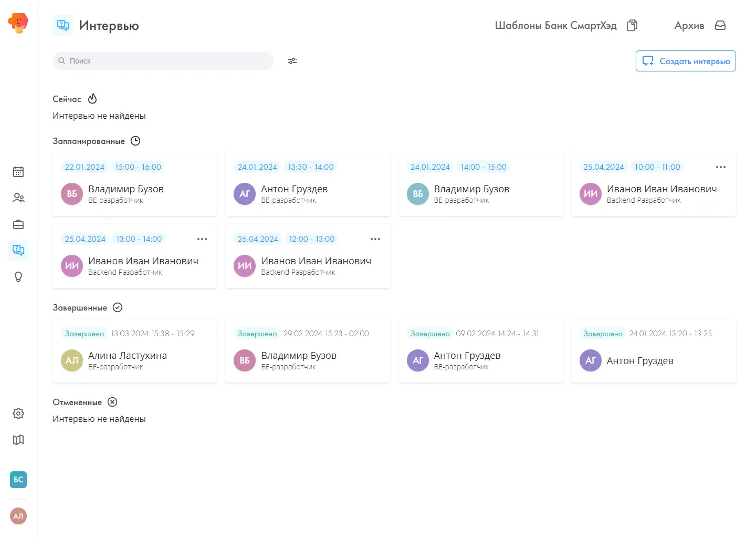Open the candidates people icon
Image resolution: width=756 pixels, height=538 pixels.
click(x=18, y=198)
